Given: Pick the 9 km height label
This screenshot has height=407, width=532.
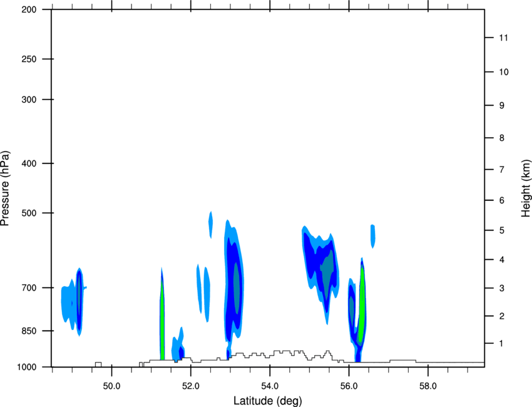Looking at the screenshot, I should coord(502,106).
